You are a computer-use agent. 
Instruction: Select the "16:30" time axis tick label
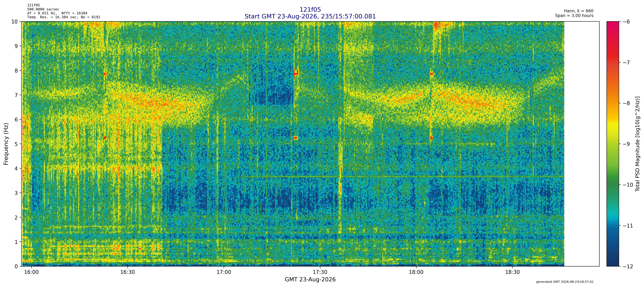[x=127, y=272]
